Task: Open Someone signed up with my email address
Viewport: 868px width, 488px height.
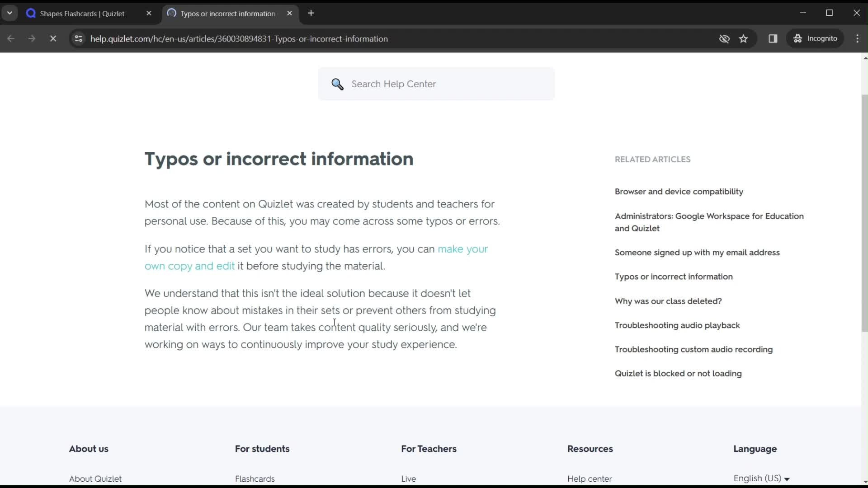Action: (x=697, y=253)
